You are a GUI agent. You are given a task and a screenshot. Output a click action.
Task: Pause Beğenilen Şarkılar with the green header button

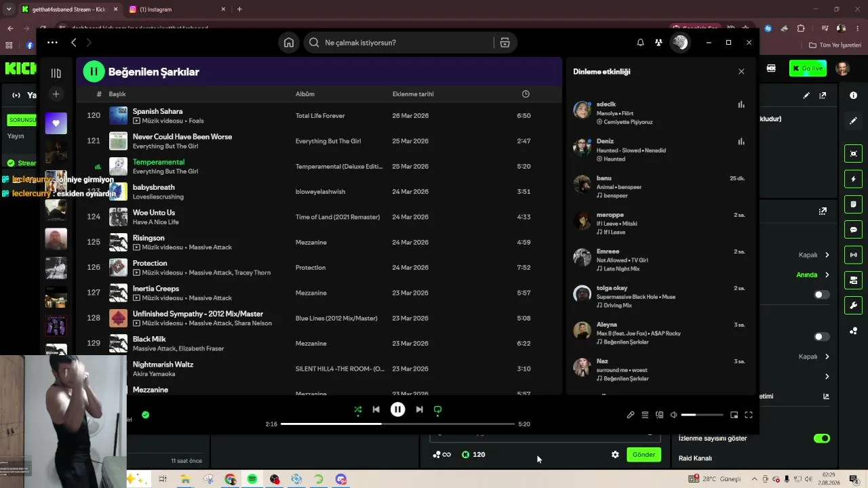tap(94, 72)
